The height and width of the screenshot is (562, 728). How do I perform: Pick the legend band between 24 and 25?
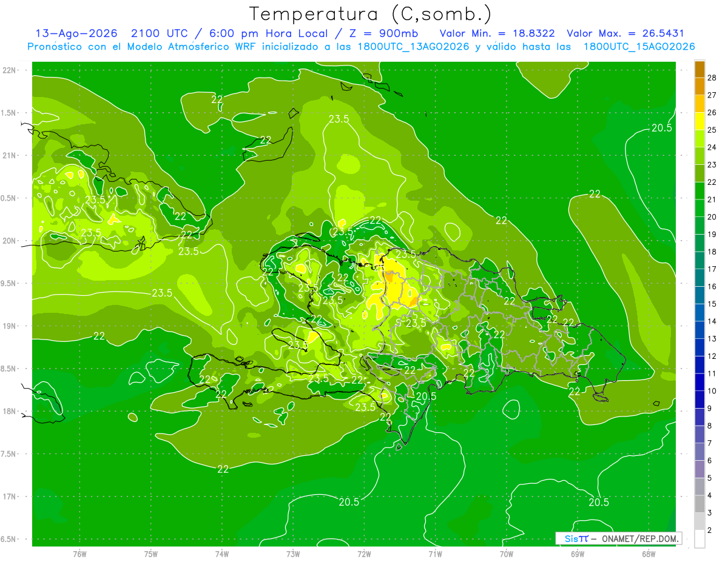699,139
